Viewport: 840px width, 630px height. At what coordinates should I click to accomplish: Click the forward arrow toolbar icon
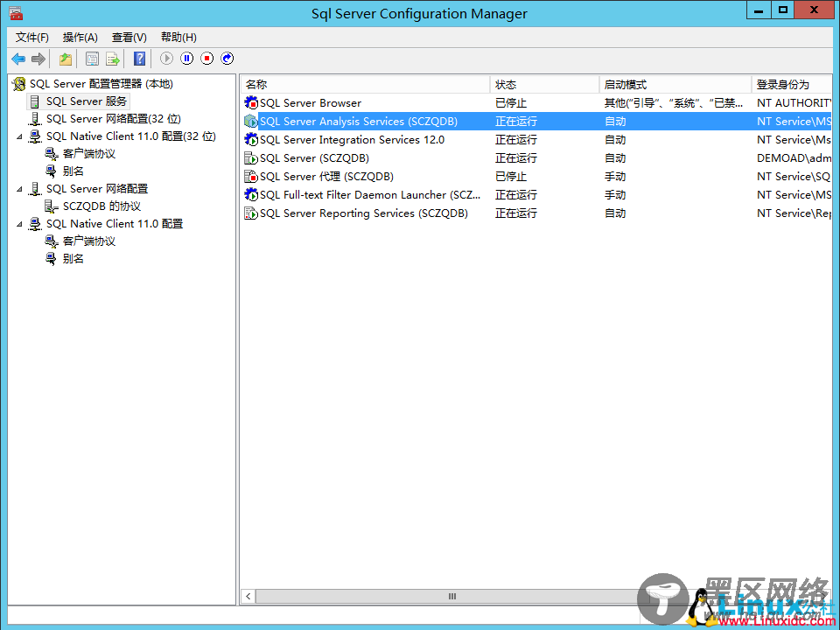[x=38, y=59]
